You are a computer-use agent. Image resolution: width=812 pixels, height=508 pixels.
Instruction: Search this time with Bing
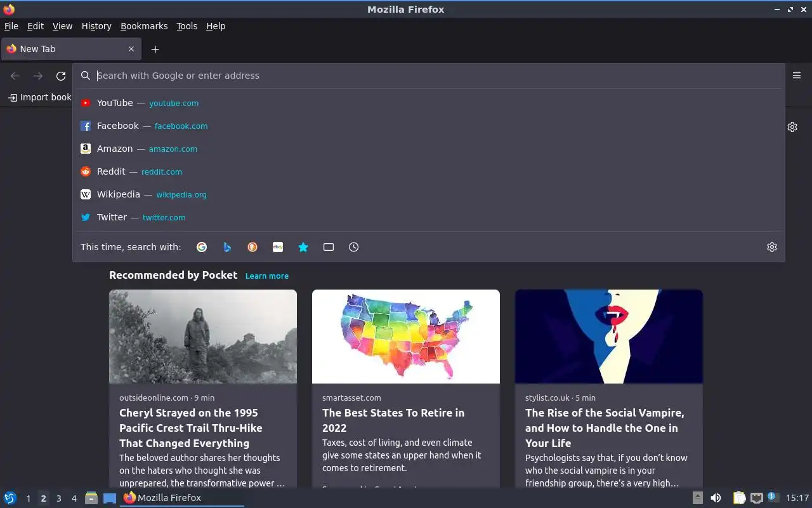pos(227,247)
